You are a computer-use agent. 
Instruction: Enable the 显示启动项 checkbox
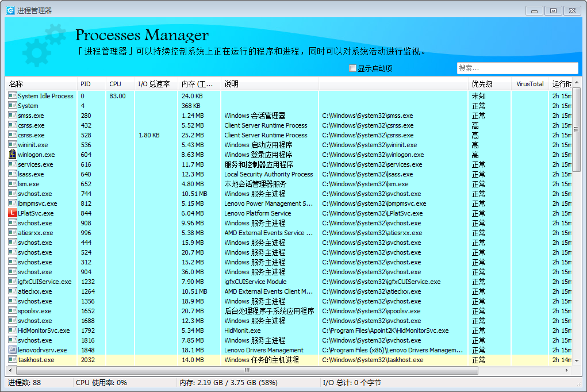tap(353, 68)
